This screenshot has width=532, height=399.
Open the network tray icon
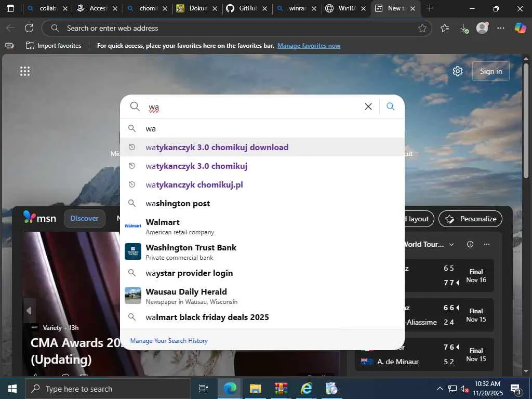point(453,389)
